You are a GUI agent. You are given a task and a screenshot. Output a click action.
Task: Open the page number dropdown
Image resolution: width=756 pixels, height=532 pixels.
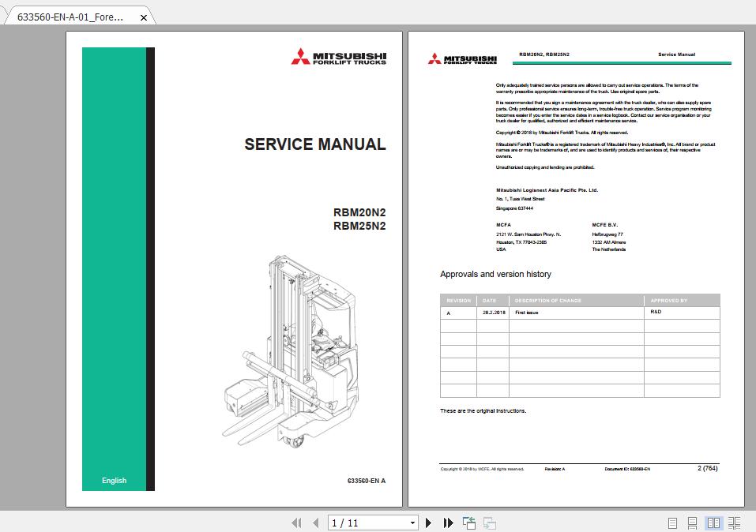(x=412, y=523)
